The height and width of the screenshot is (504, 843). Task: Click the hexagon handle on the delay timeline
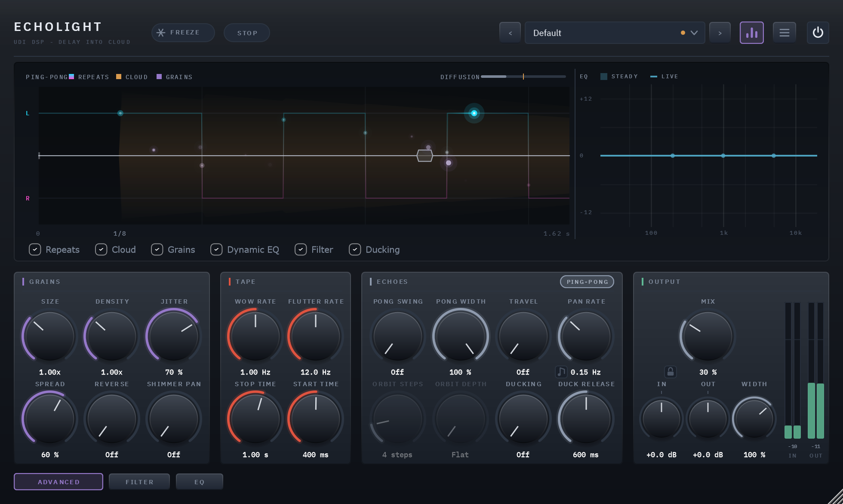[x=425, y=156]
